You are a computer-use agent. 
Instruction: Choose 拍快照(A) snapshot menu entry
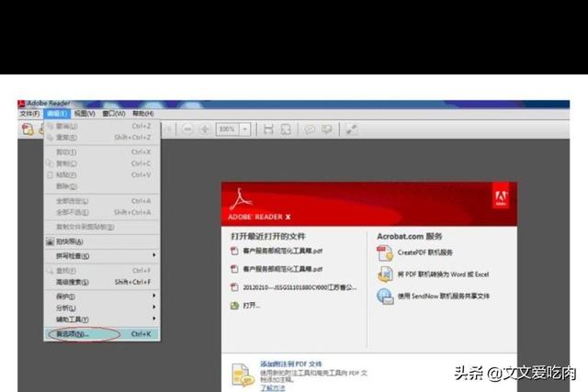pyautogui.click(x=102, y=241)
